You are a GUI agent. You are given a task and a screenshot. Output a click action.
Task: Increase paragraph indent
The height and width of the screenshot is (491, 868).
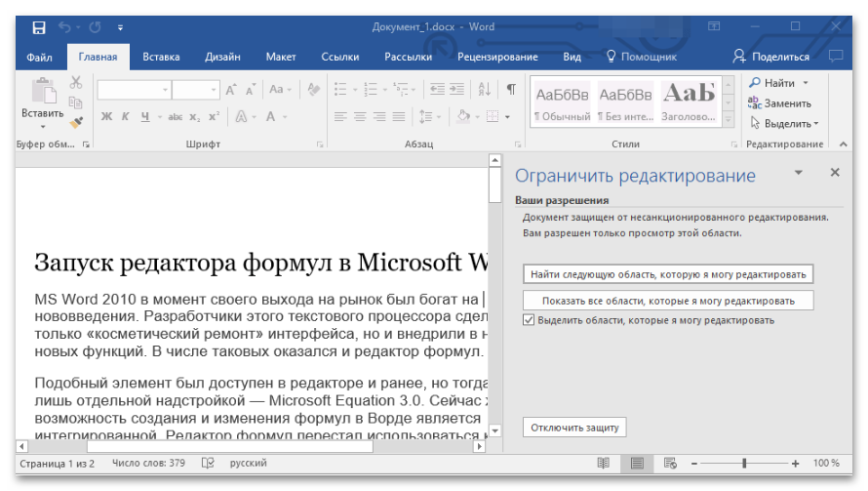click(456, 89)
